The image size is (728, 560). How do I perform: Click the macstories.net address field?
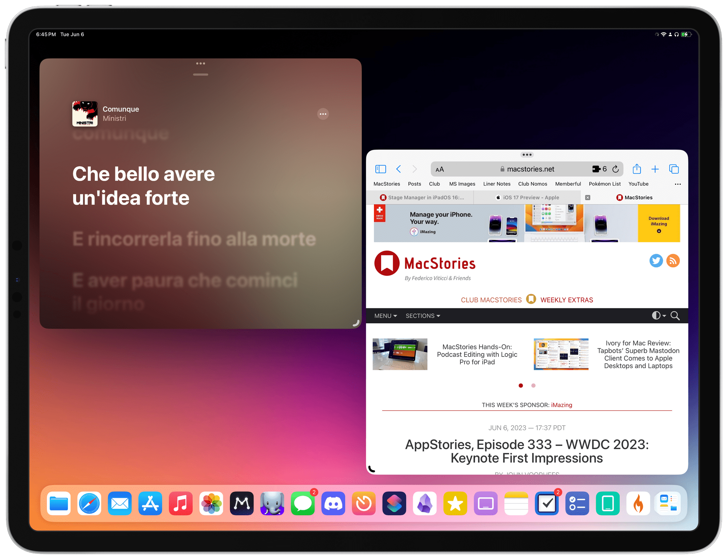(x=527, y=169)
